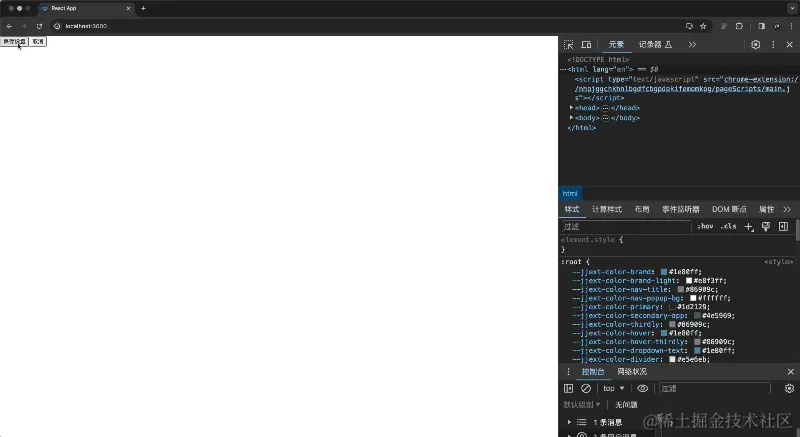The height and width of the screenshot is (437, 800).
Task: Select the closing </html> tag row
Action: (582, 128)
